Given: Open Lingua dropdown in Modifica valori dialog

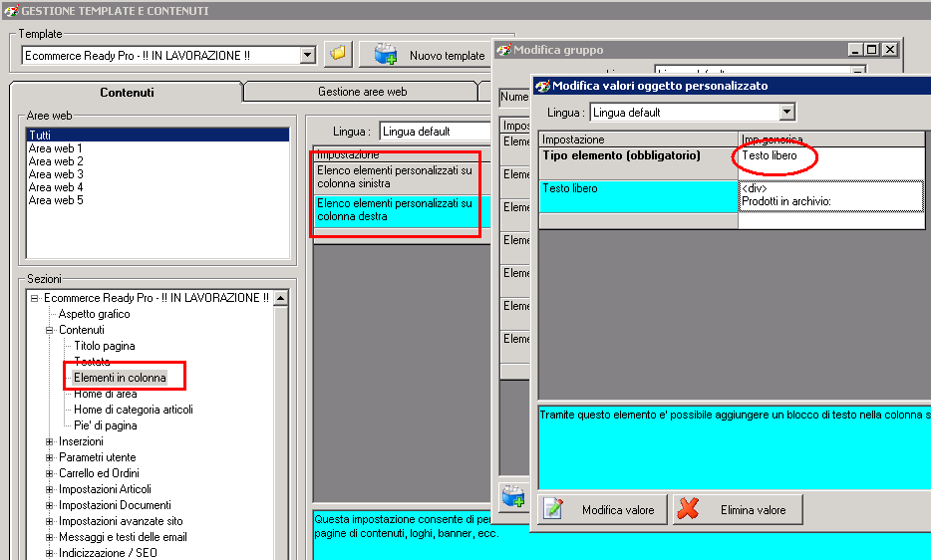Looking at the screenshot, I should 786,112.
